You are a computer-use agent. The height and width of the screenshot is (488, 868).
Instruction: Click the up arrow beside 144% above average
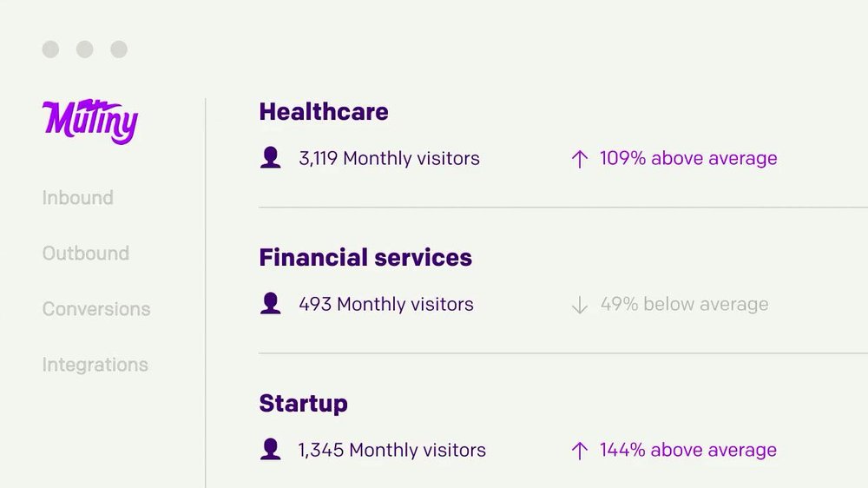pyautogui.click(x=579, y=451)
